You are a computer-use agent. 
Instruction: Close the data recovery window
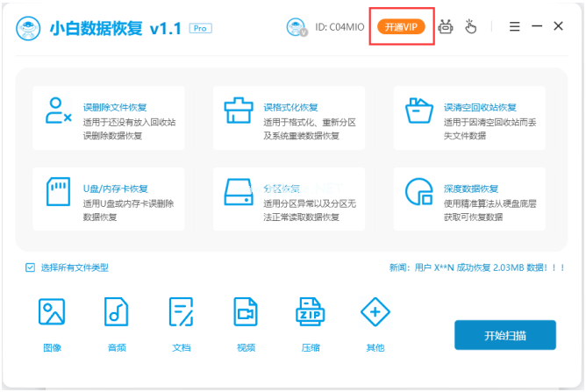click(558, 26)
